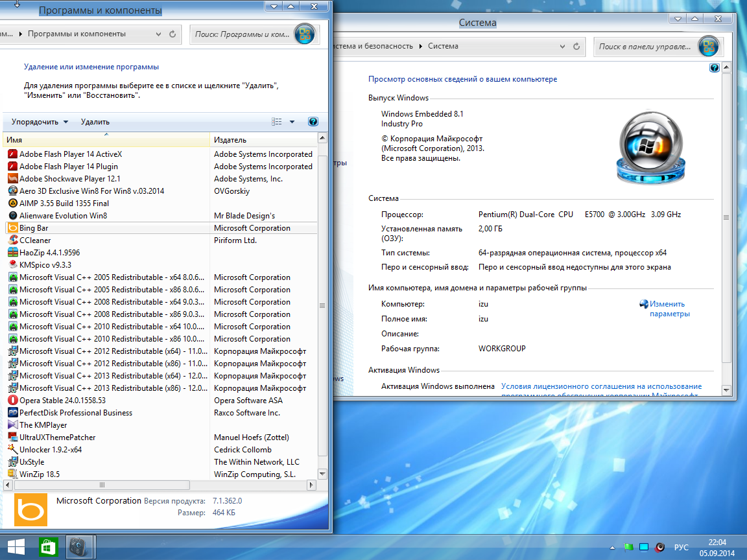This screenshot has width=747, height=560.
Task: Click the network tray icon
Action: pyautogui.click(x=644, y=547)
